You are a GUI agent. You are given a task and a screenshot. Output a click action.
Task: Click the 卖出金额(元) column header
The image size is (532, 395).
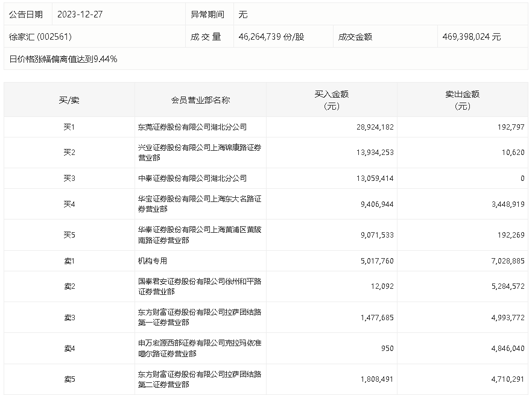point(463,100)
